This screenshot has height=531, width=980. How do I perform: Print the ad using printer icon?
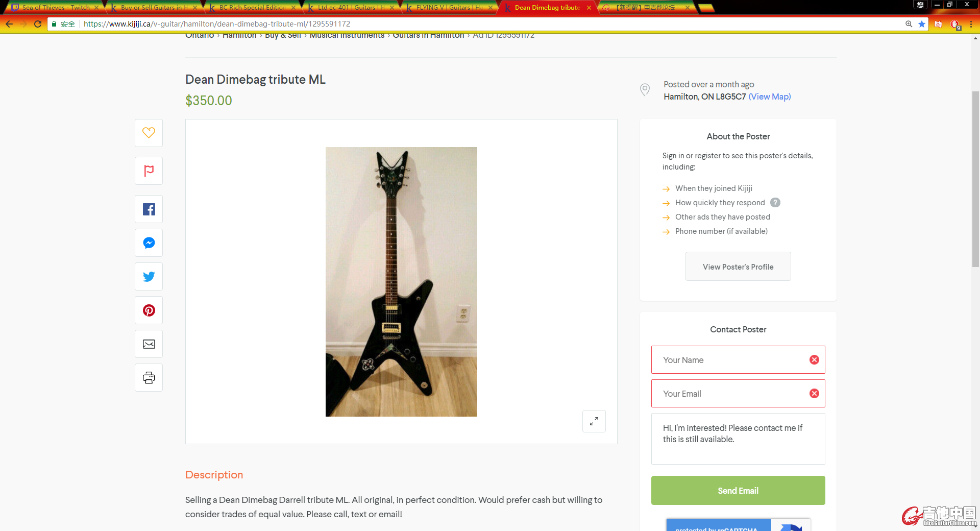click(x=149, y=378)
